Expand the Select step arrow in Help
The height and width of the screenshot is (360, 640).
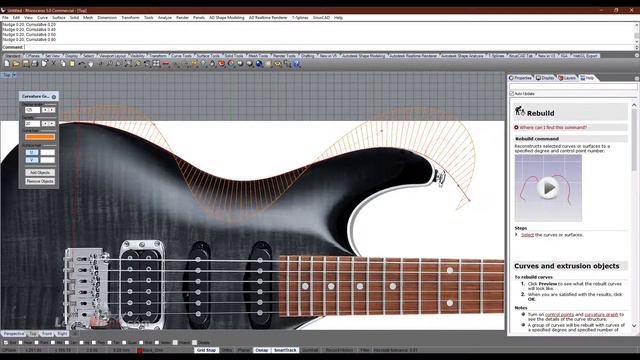pyautogui.click(x=517, y=235)
